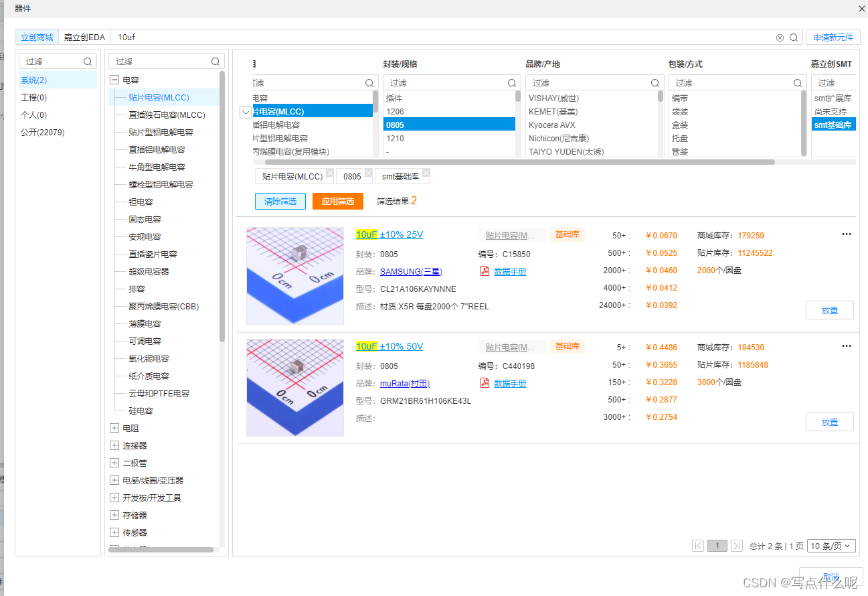Image resolution: width=868 pixels, height=596 pixels.
Task: Click 清除筛选 button
Action: [280, 201]
